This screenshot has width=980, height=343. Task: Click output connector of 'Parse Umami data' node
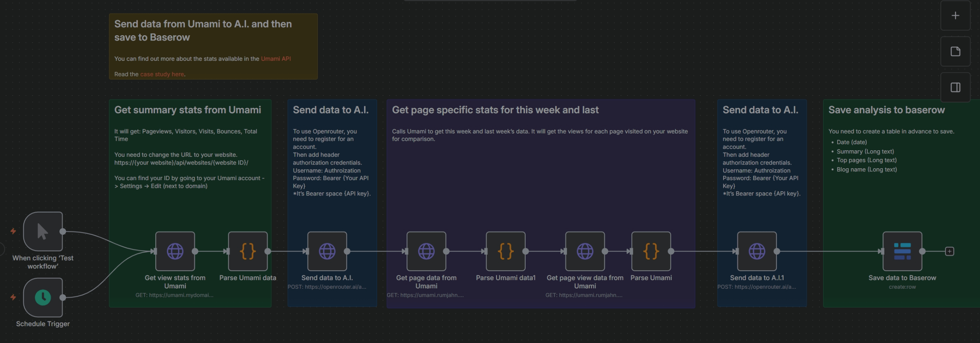coord(268,251)
